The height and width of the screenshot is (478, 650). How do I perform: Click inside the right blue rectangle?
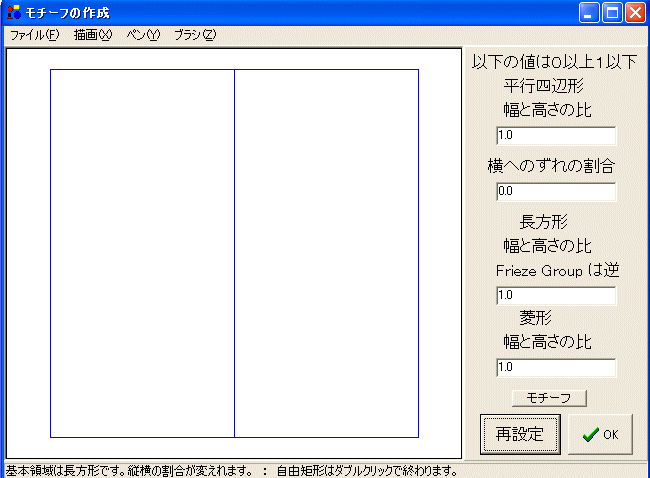(327, 253)
